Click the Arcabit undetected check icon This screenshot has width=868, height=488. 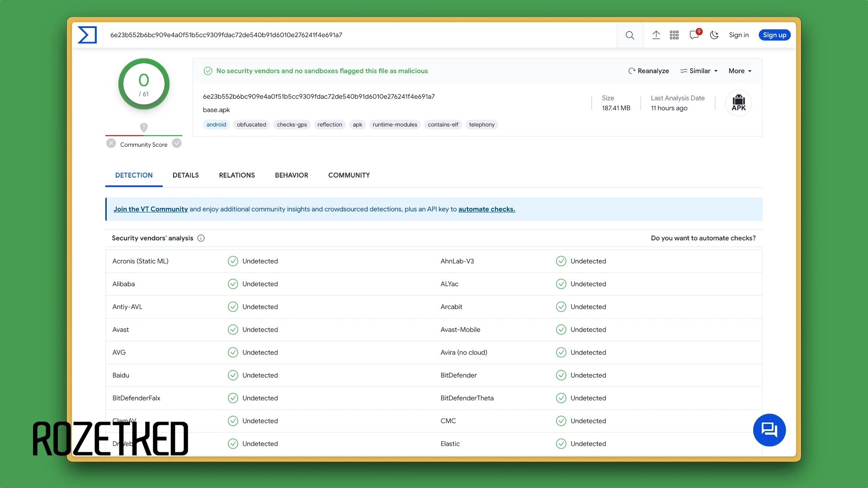pos(561,307)
